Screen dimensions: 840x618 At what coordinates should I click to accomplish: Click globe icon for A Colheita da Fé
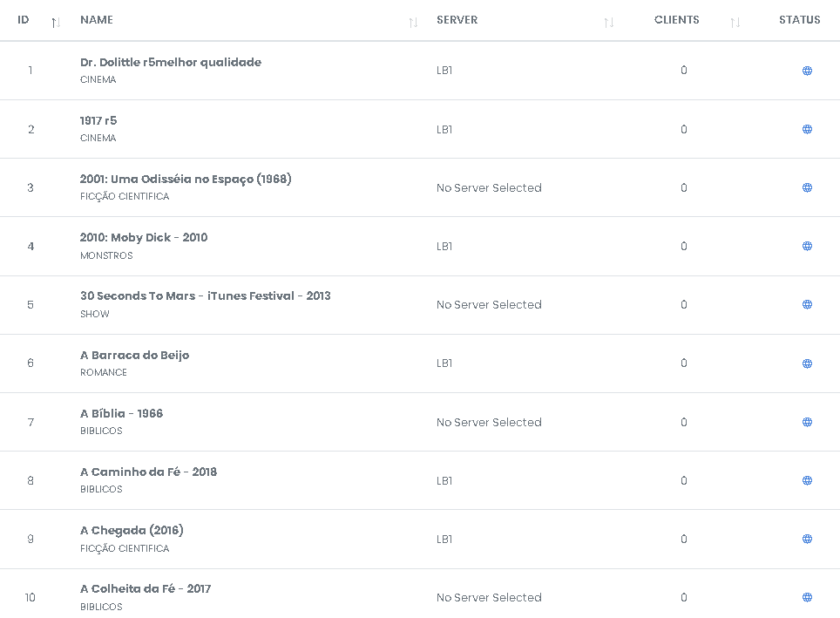(x=807, y=597)
